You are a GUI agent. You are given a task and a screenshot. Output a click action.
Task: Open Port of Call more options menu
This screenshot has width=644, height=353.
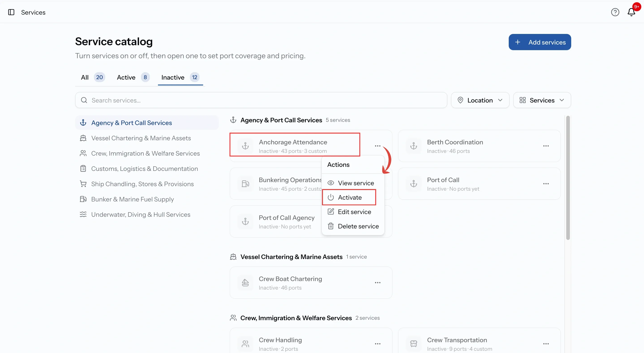[x=546, y=184]
